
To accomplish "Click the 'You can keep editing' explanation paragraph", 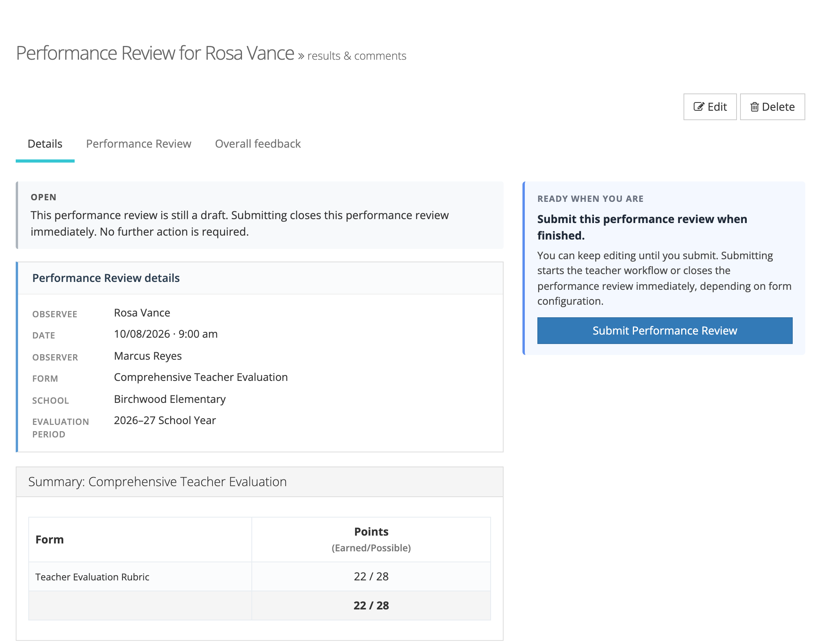I will point(664,278).
